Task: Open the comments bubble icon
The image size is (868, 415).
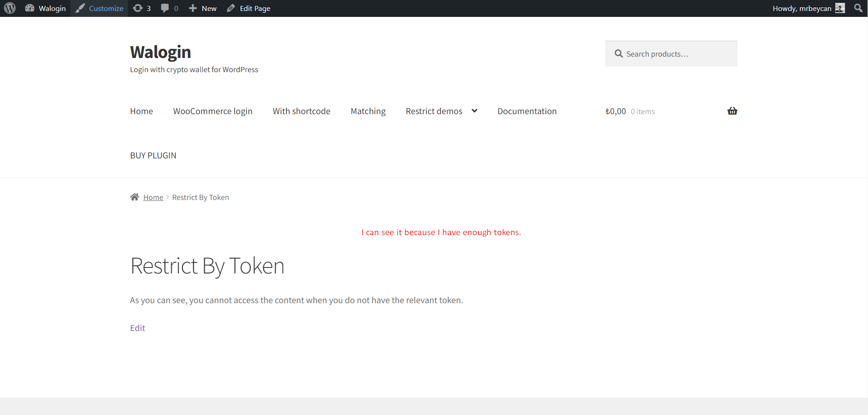Action: click(165, 8)
